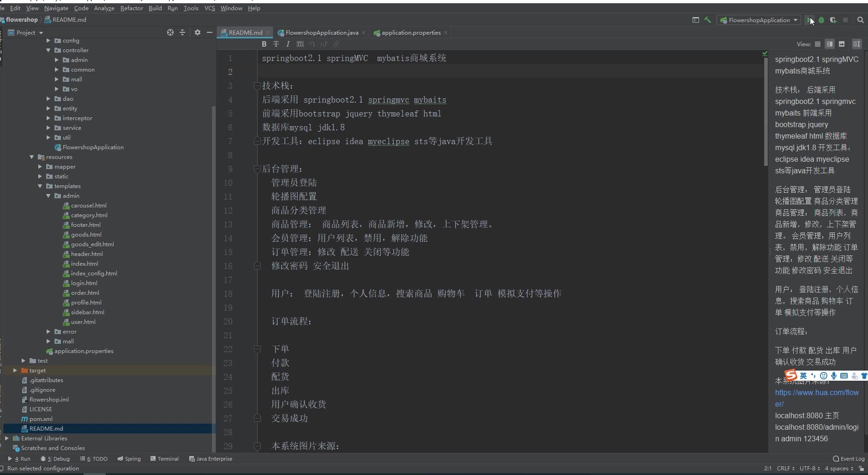
Task: Open the Spring tool window
Action: 129,459
